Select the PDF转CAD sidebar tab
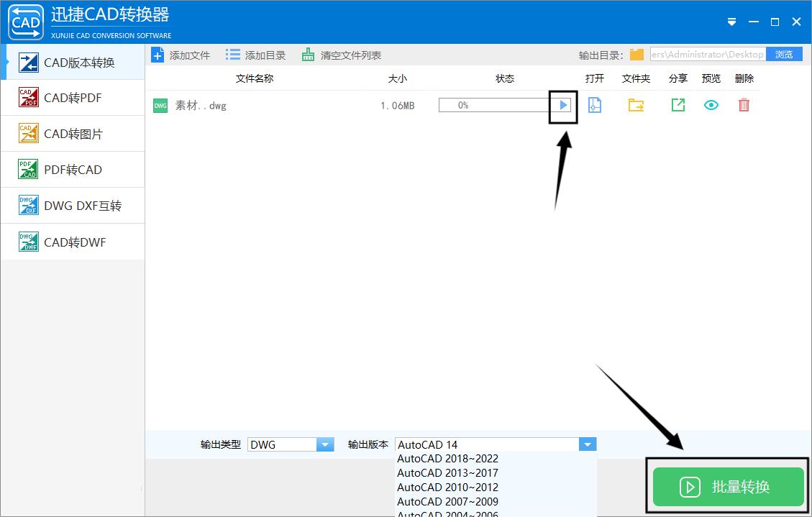Screen dimensions: 812x517 click(x=72, y=169)
